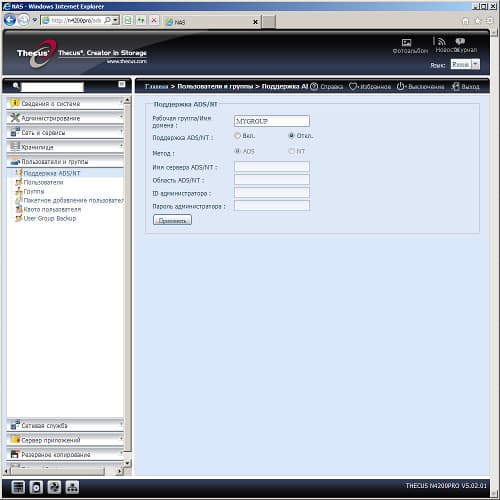This screenshot has width=500, height=500.
Task: Click the menu search input box
Action: point(52,87)
